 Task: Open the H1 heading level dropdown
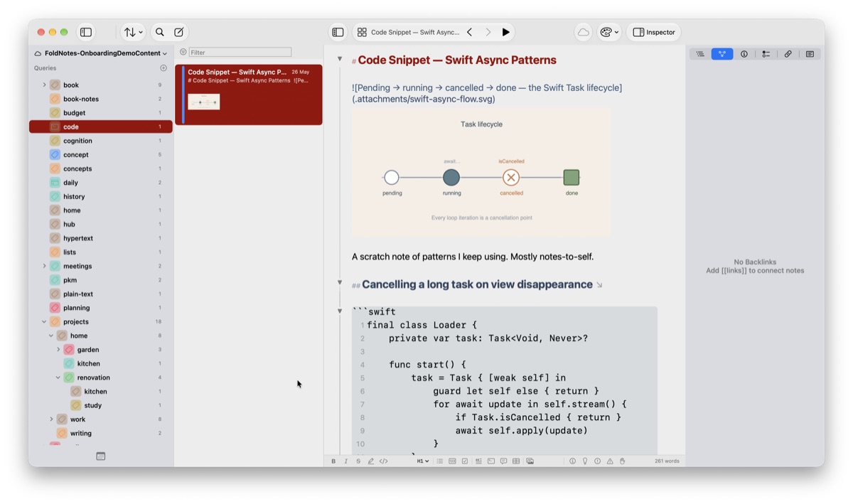click(422, 461)
